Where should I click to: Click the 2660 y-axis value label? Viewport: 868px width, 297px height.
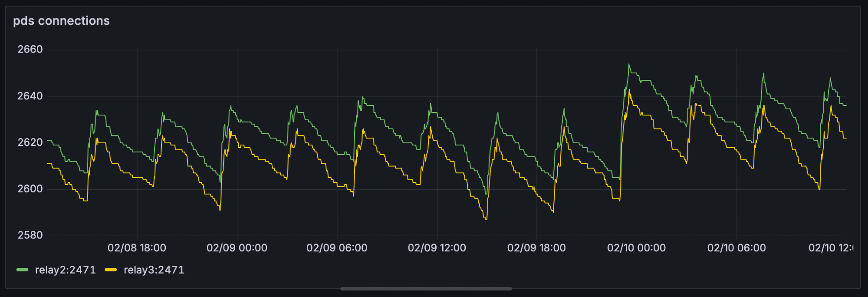coord(30,49)
